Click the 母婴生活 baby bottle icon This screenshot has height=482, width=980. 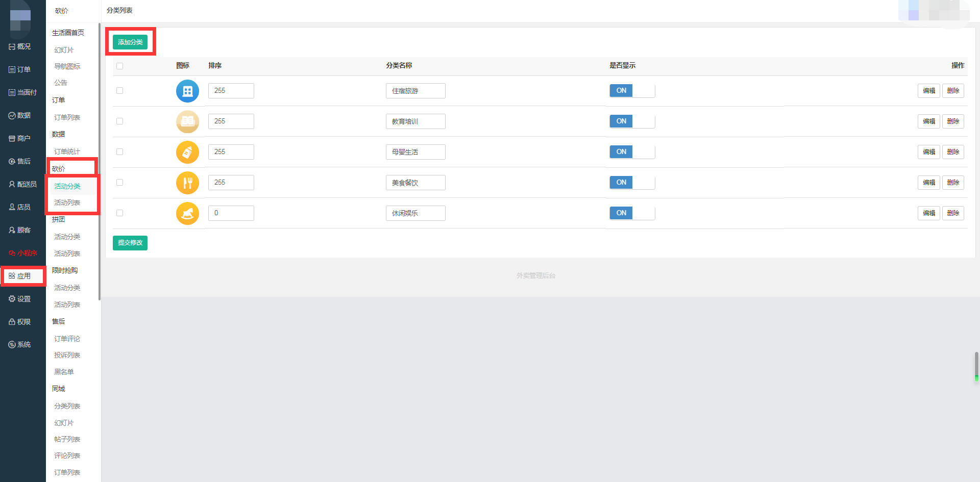[x=187, y=152]
